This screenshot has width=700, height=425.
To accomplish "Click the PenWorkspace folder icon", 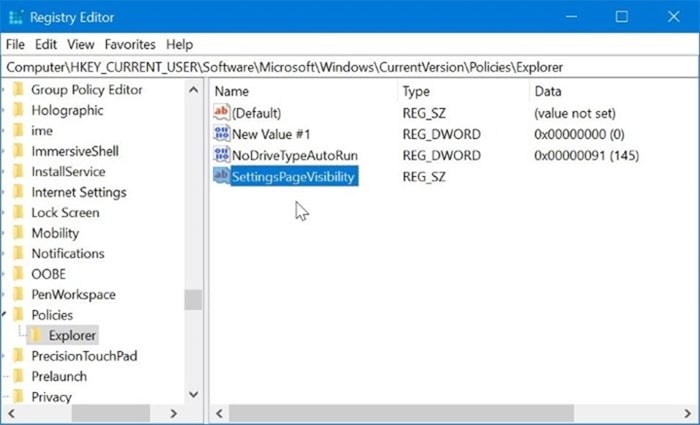I will (x=18, y=294).
